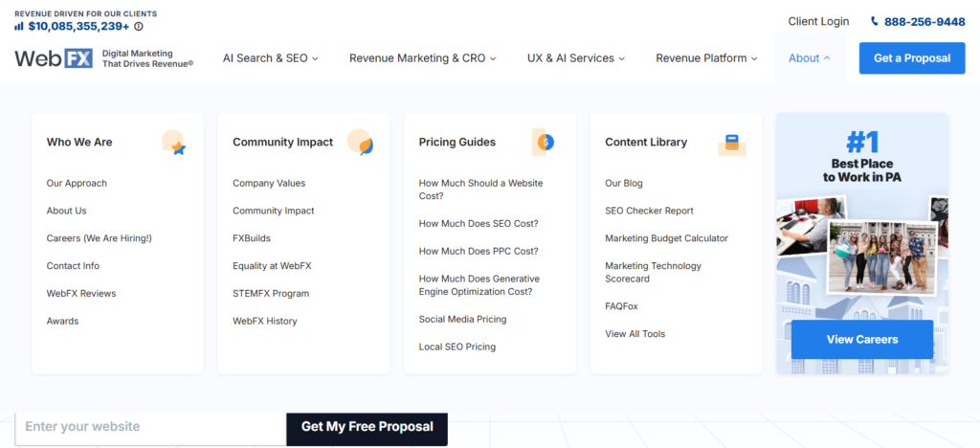Visit Our Blog
980x448 pixels.
point(624,183)
